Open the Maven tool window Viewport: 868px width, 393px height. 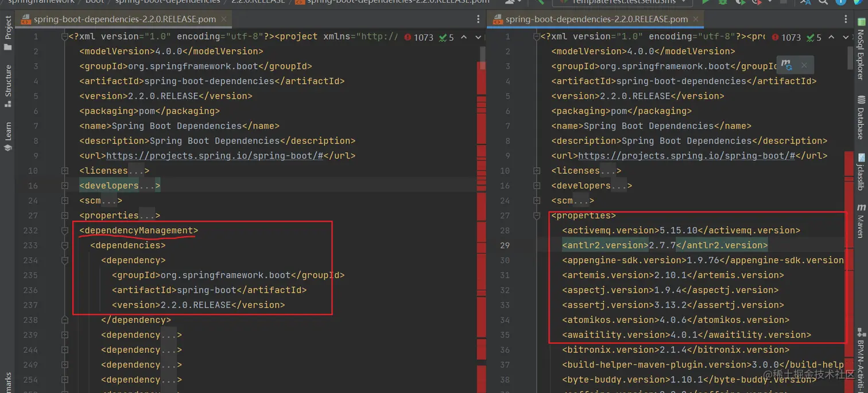click(x=861, y=220)
